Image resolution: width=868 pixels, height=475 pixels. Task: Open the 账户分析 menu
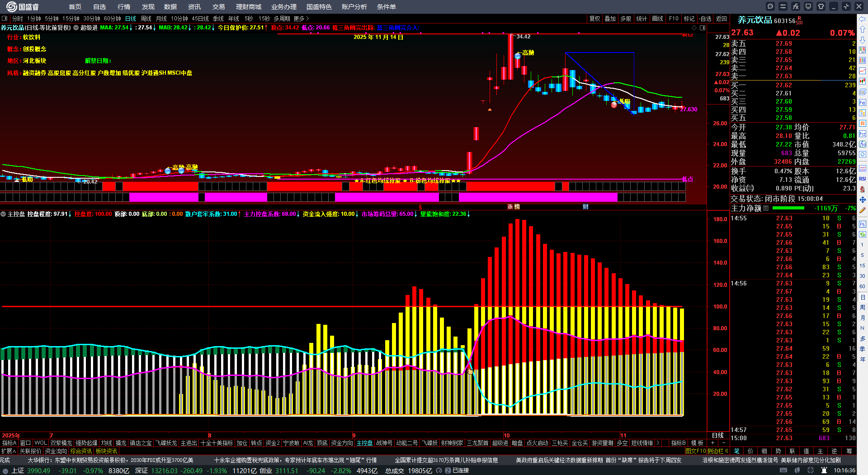pyautogui.click(x=354, y=7)
